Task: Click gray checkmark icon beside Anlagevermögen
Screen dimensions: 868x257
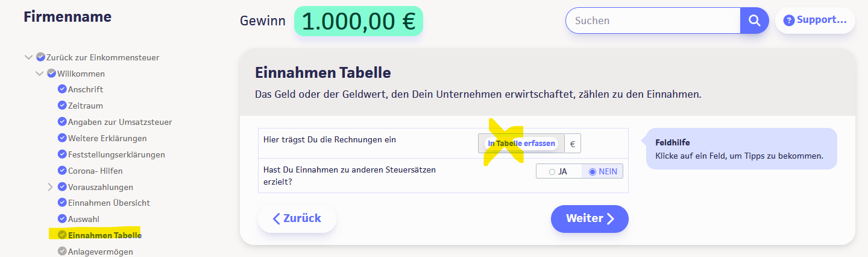Action: [62, 252]
